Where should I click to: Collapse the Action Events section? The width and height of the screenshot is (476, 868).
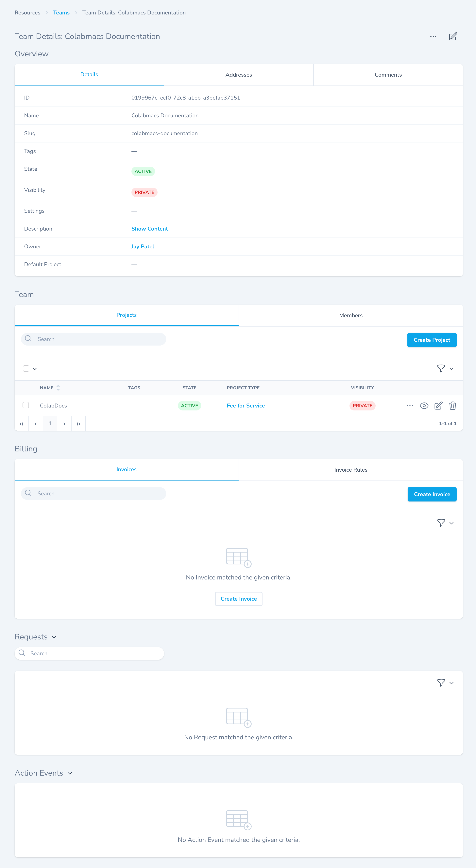pyautogui.click(x=70, y=773)
